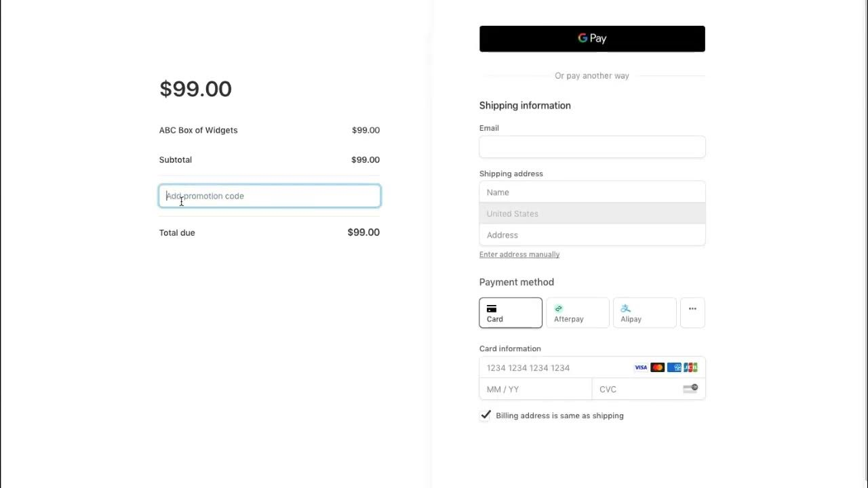This screenshot has height=488, width=868.
Task: Click the Alipay logo icon
Action: [625, 308]
